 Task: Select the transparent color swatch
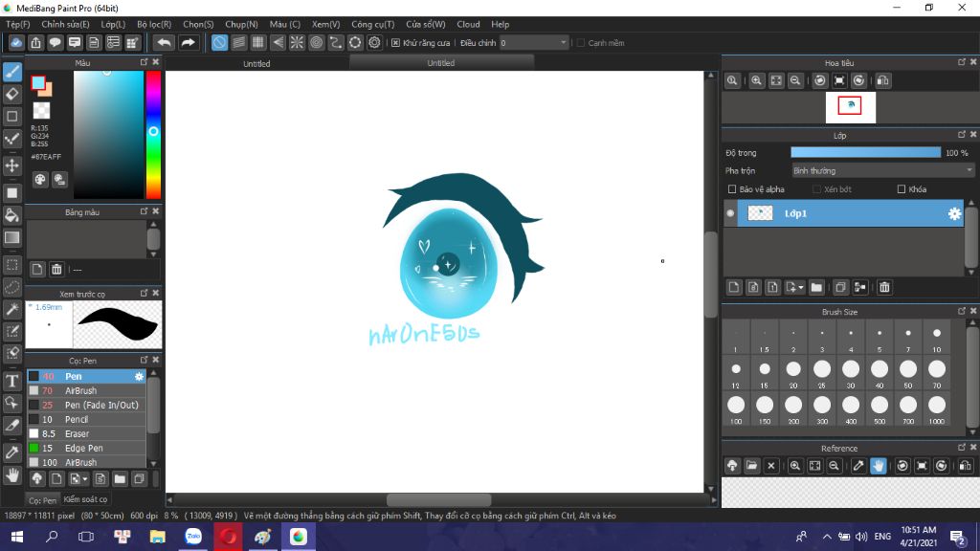point(41,111)
